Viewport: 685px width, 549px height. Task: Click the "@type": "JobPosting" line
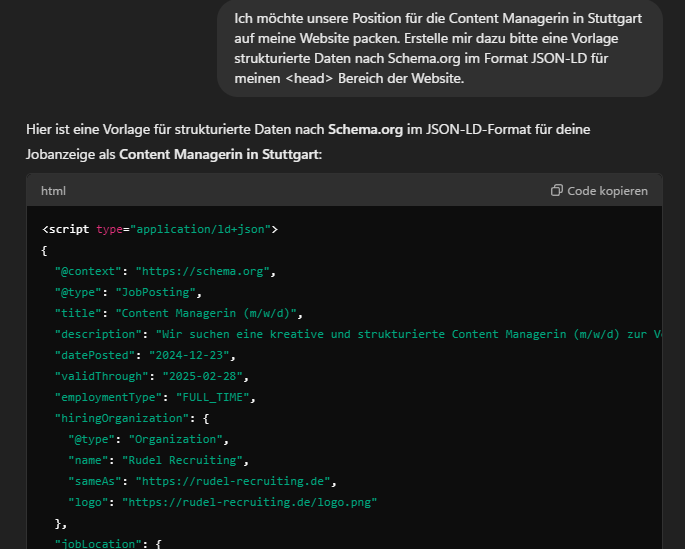[x=128, y=292]
